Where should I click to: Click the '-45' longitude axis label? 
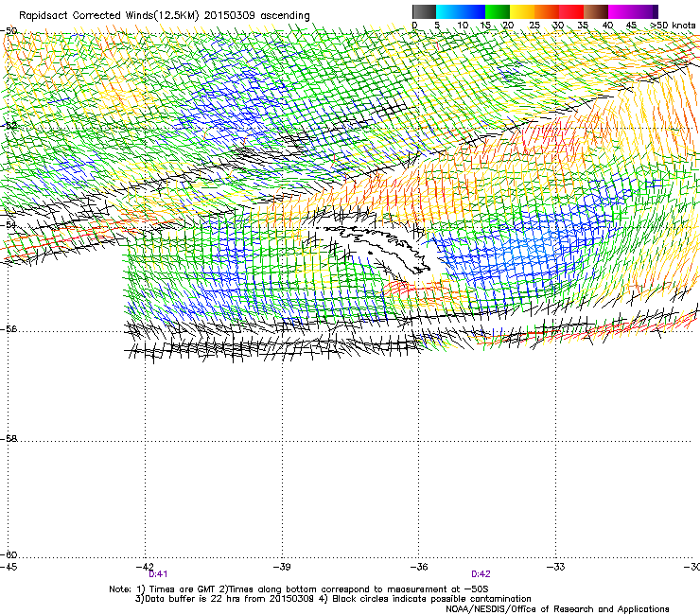9,567
